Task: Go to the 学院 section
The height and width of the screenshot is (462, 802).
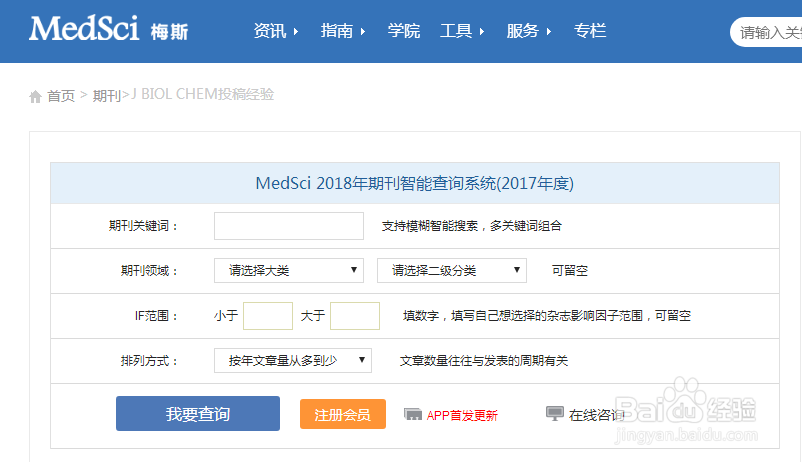Action: [x=404, y=31]
